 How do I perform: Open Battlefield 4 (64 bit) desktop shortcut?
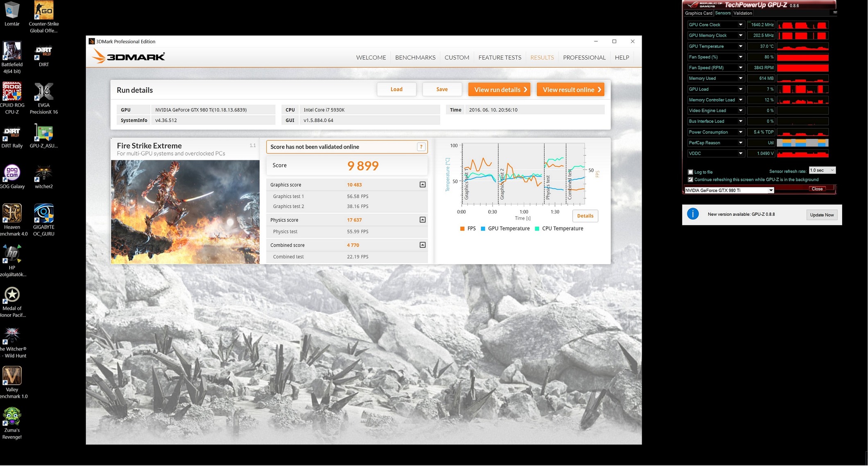12,57
